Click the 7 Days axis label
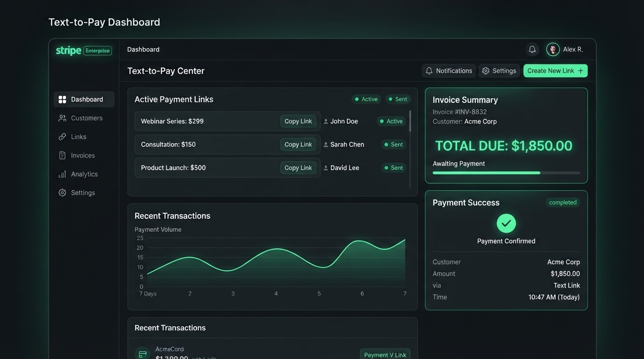Screen dimensions: 644x359 (148, 294)
